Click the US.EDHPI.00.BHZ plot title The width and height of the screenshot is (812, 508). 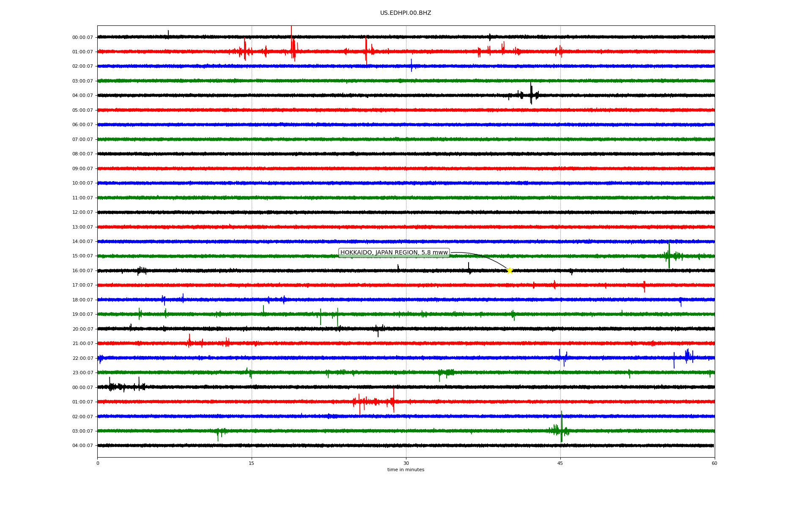click(x=406, y=13)
